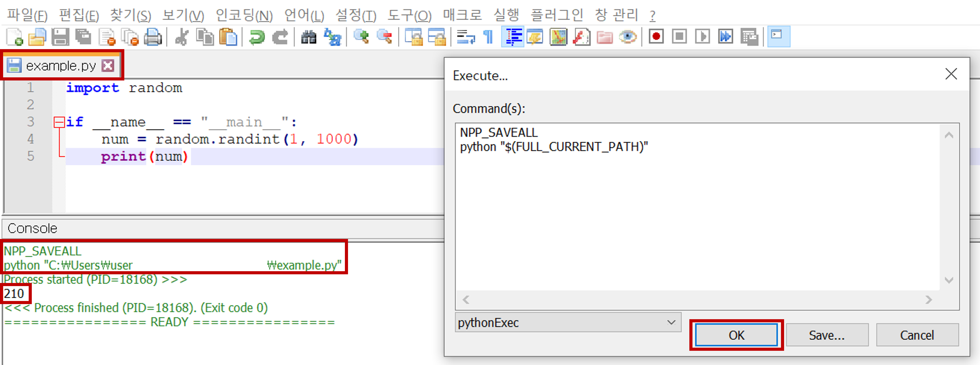Toggle the indent guide toolbar button

[513, 37]
